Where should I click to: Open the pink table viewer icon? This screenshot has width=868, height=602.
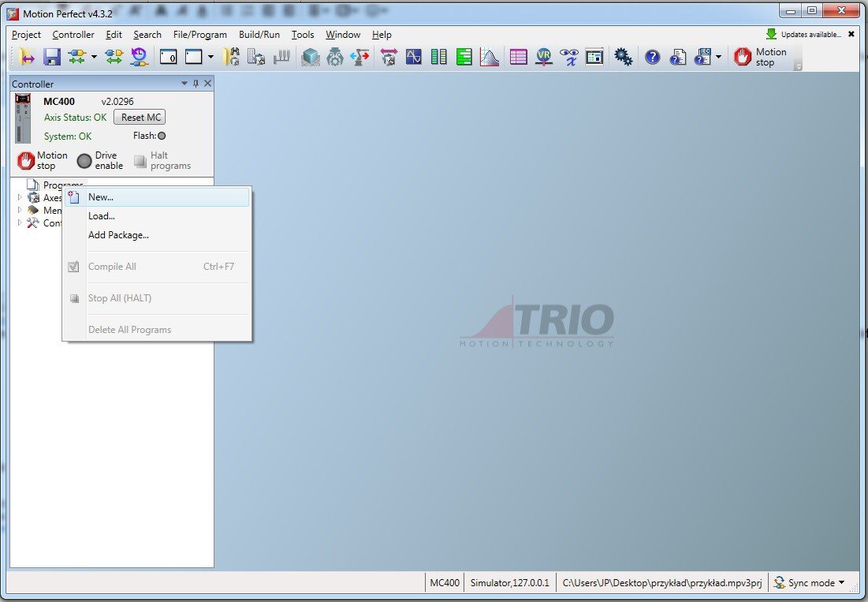pos(518,57)
